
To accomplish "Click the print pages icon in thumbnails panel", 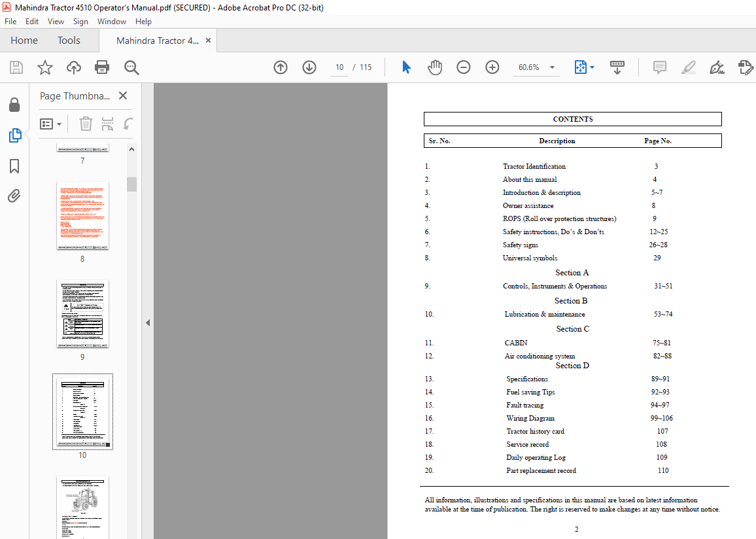I will coord(107,124).
